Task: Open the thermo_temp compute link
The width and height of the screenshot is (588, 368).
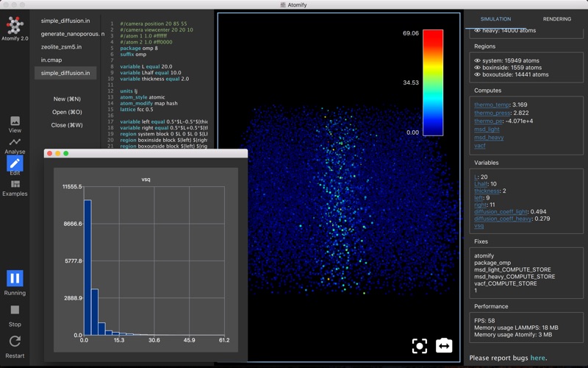Action: (492, 105)
